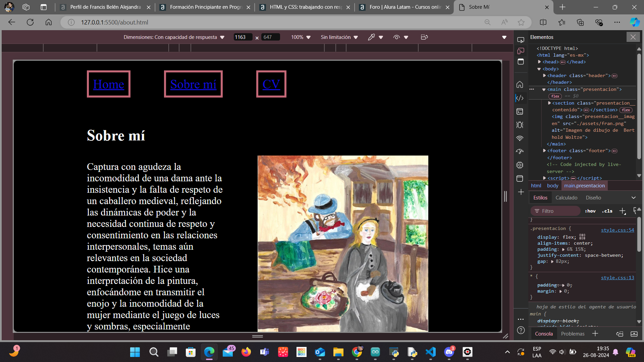This screenshot has height=362, width=644.
Task: Rotate the emulated device viewport
Action: pyautogui.click(x=424, y=37)
